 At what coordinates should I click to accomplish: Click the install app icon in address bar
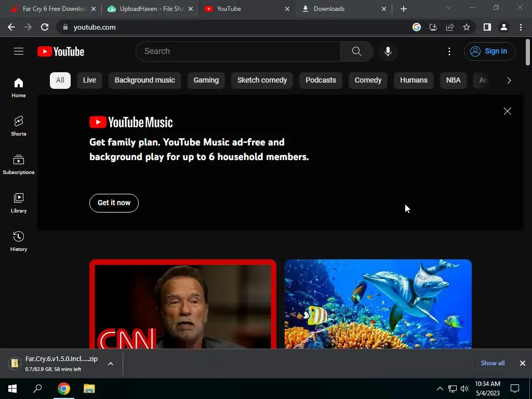433,27
